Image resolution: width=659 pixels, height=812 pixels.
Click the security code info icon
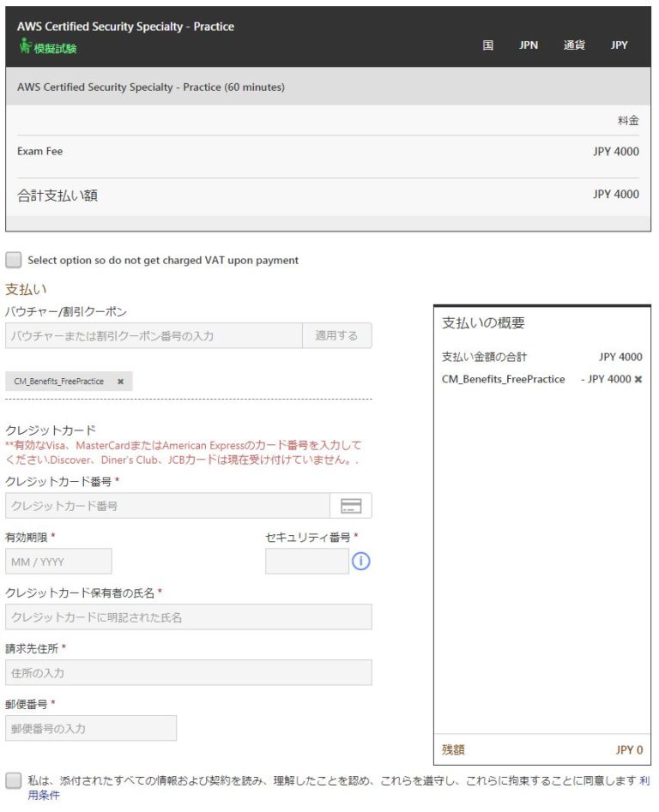(x=361, y=562)
